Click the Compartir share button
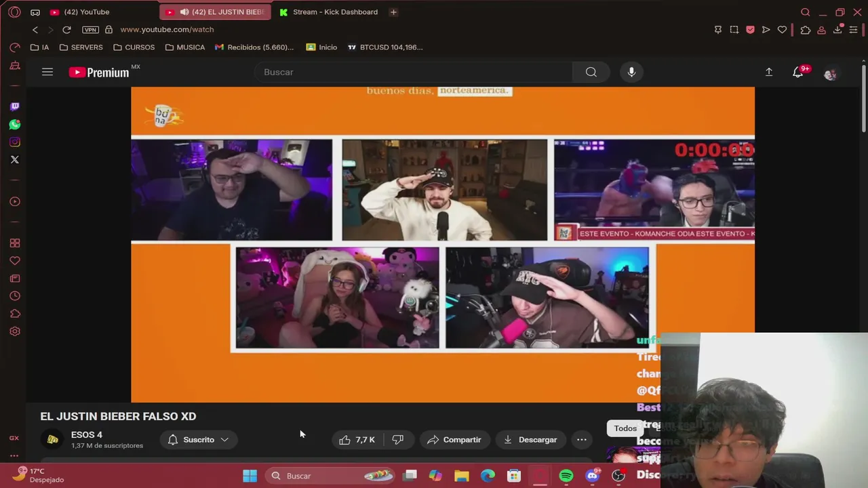The width and height of the screenshot is (868, 488). point(454,440)
